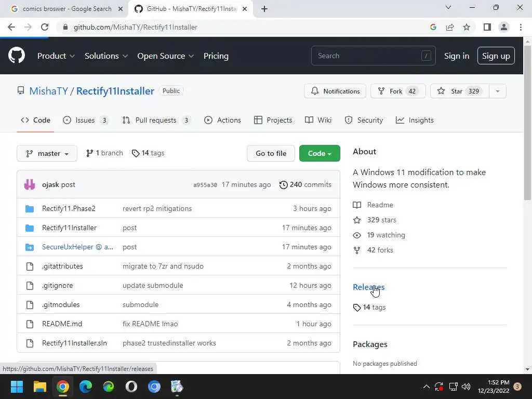Viewport: 532px width, 399px height.
Task: Expand the Product menu
Action: pyautogui.click(x=56, y=56)
